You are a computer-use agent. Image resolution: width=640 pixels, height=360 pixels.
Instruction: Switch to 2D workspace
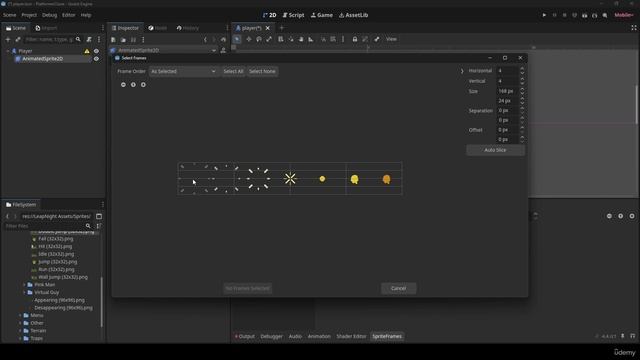coord(269,15)
